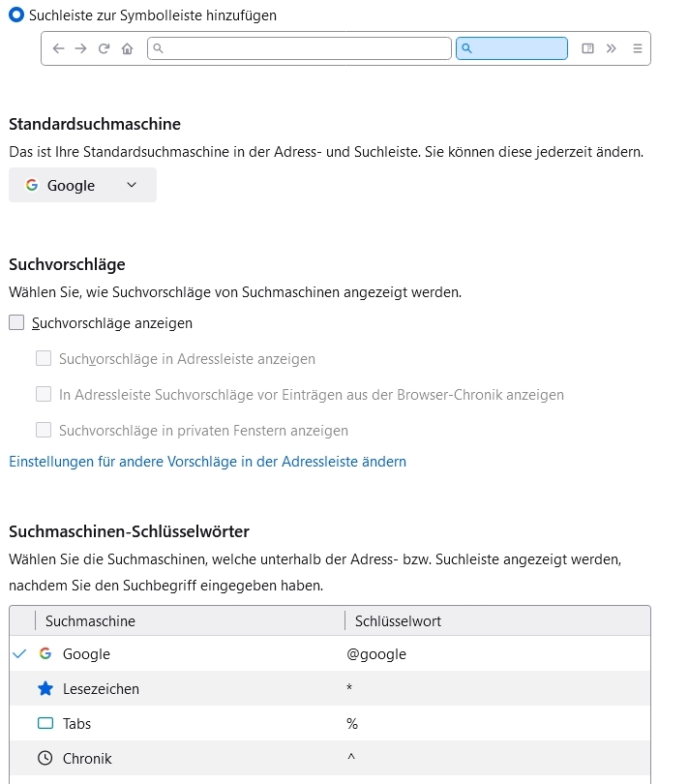The height and width of the screenshot is (784, 689).
Task: Click the forward arrow in toolbar preview
Action: pos(81,48)
